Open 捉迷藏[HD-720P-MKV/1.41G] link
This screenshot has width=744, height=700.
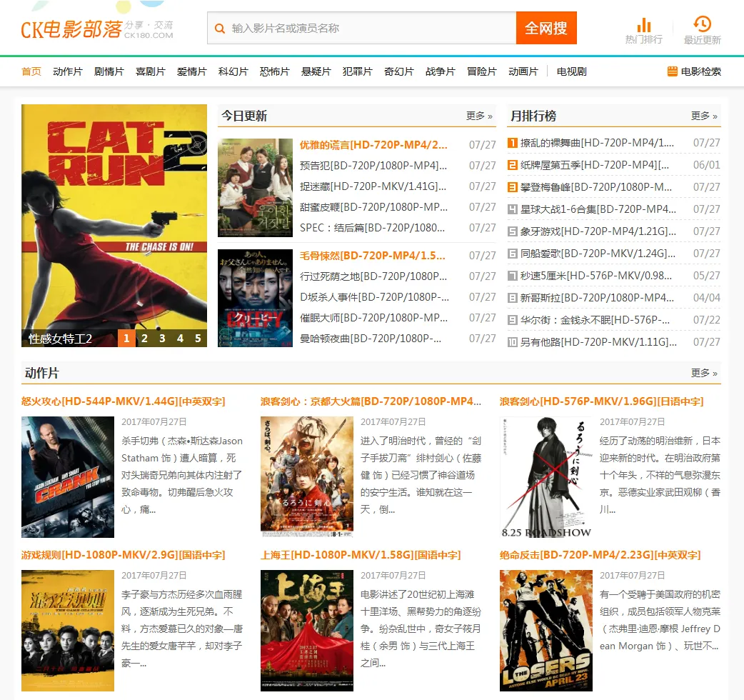373,186
